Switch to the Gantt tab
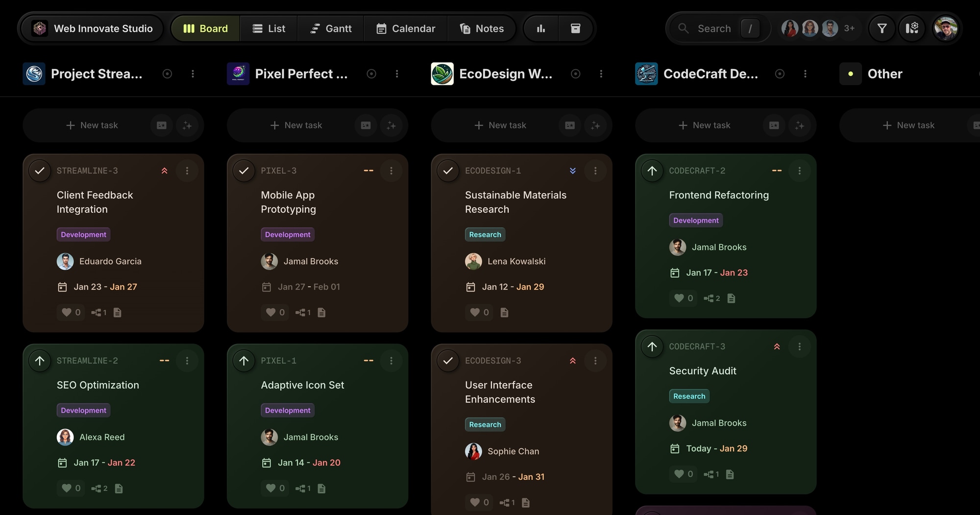Image resolution: width=980 pixels, height=515 pixels. [330, 28]
